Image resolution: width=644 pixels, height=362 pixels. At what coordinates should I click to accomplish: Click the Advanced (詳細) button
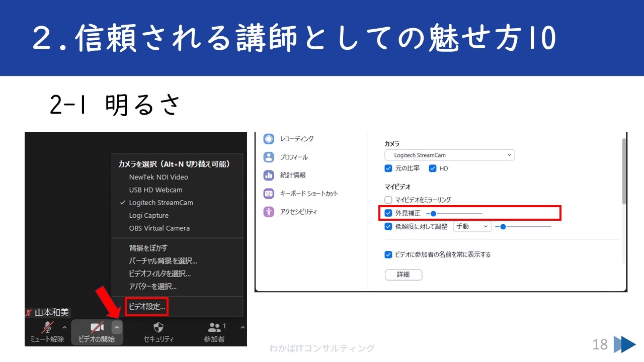click(x=403, y=275)
